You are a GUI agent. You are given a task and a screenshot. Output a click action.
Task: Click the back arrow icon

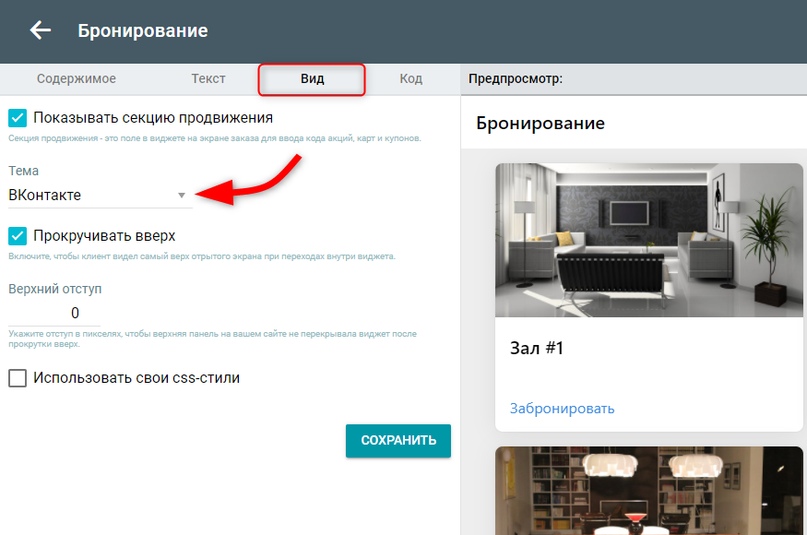pos(40,30)
